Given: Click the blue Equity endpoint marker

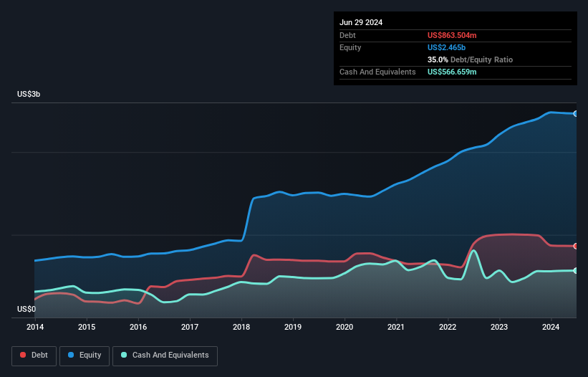Looking at the screenshot, I should tap(576, 114).
